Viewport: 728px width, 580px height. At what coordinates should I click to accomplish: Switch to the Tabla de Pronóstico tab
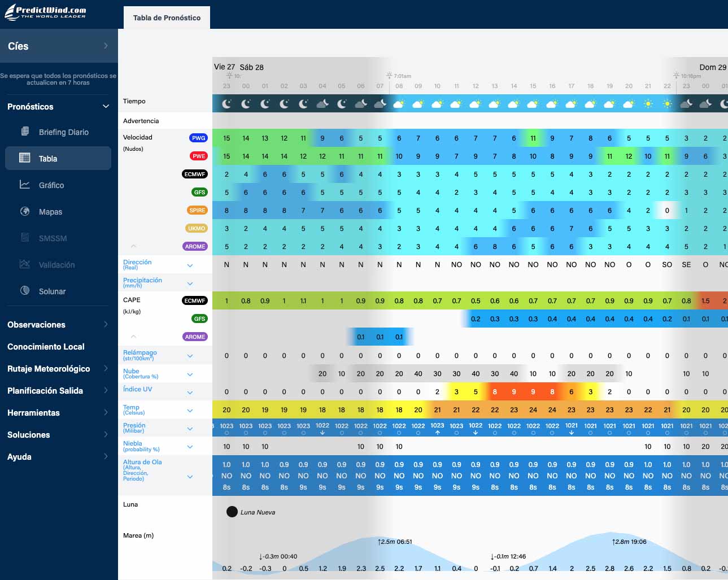click(x=167, y=18)
